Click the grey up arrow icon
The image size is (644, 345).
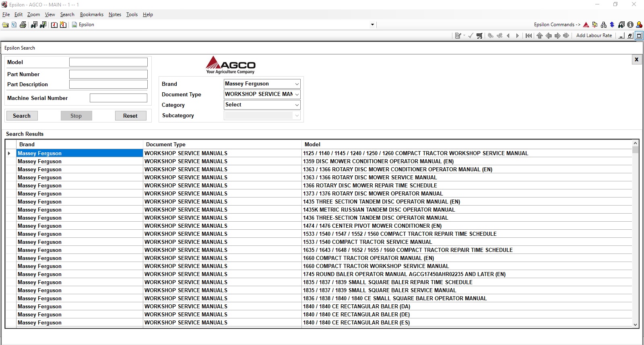point(540,35)
